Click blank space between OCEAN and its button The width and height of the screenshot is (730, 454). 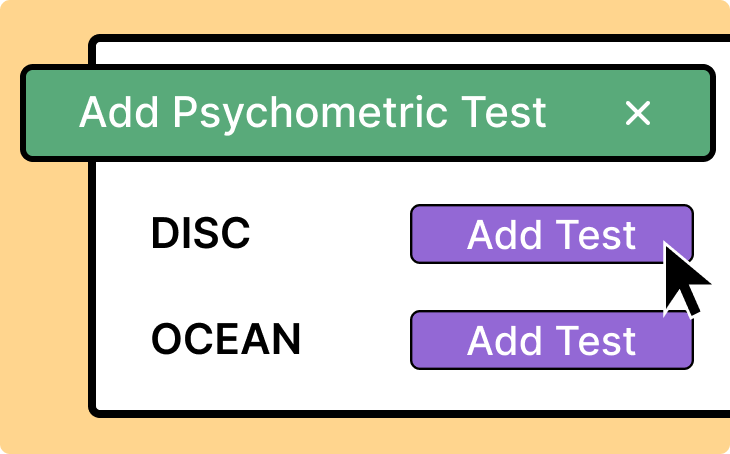tap(355, 340)
